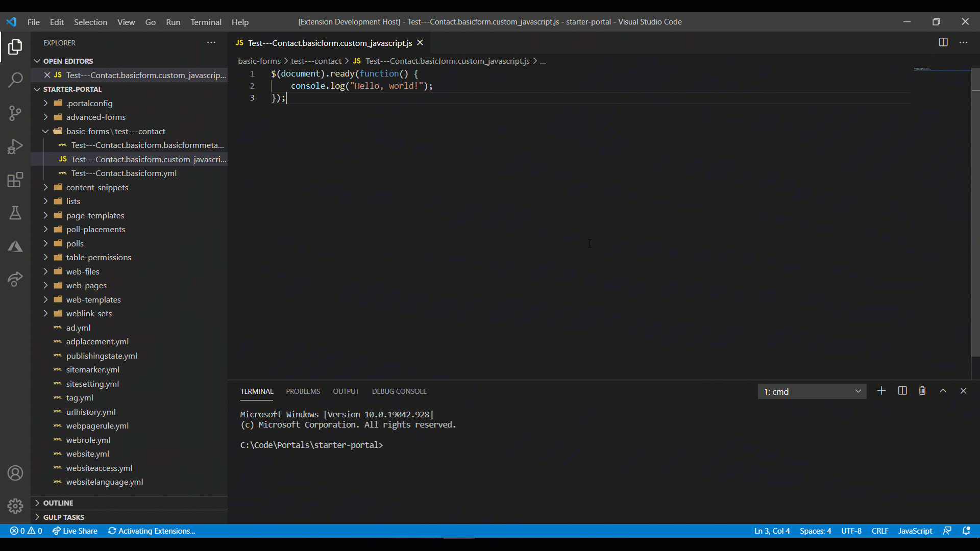Open the Run and Debug view

coord(15,146)
